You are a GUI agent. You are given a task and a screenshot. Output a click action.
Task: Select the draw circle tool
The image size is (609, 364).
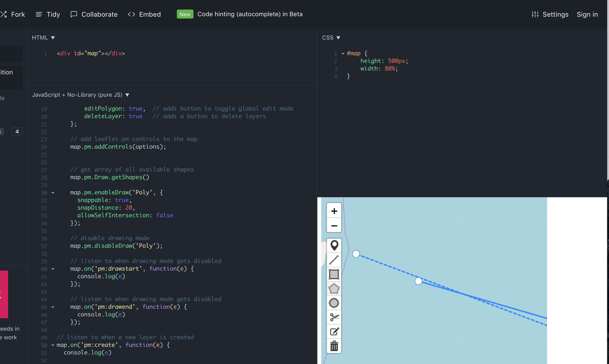point(334,303)
